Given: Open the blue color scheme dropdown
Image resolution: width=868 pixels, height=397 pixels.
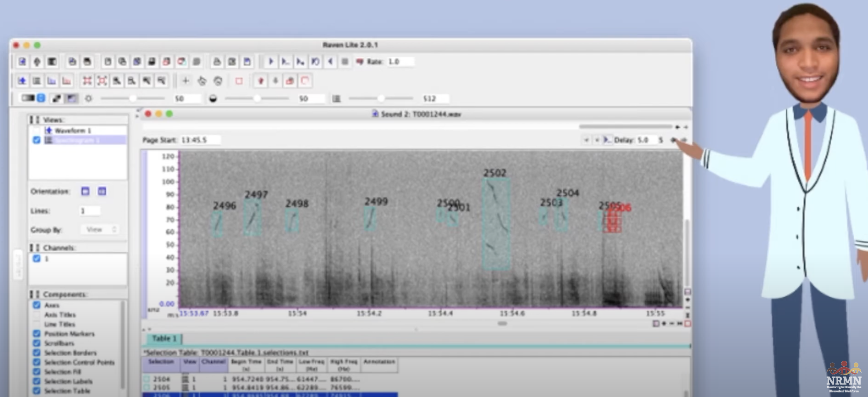Looking at the screenshot, I should (41, 98).
